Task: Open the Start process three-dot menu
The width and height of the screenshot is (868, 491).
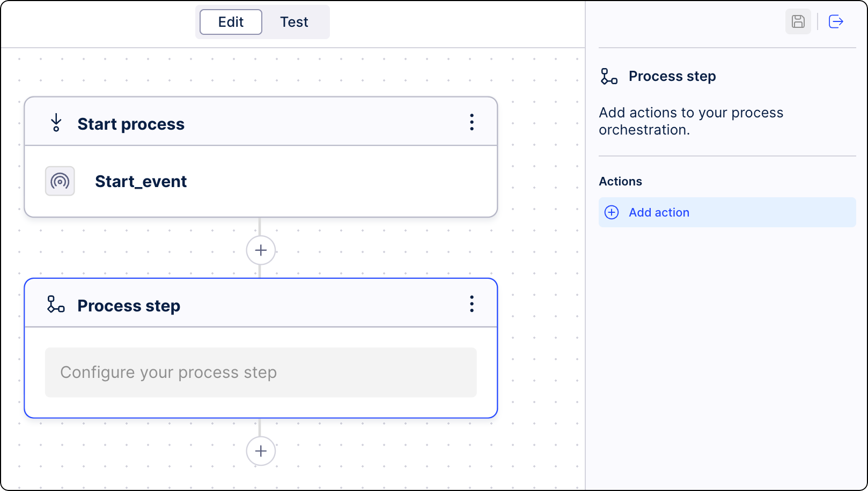Action: (472, 122)
